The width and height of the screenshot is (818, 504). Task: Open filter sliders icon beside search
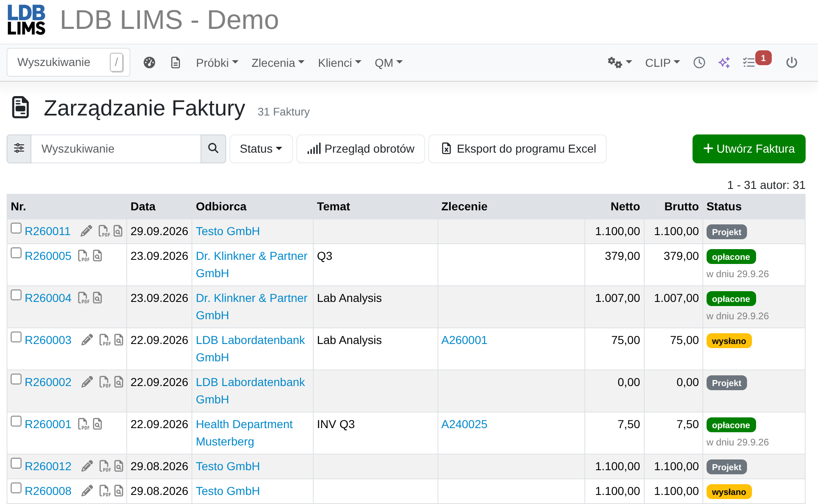[19, 148]
